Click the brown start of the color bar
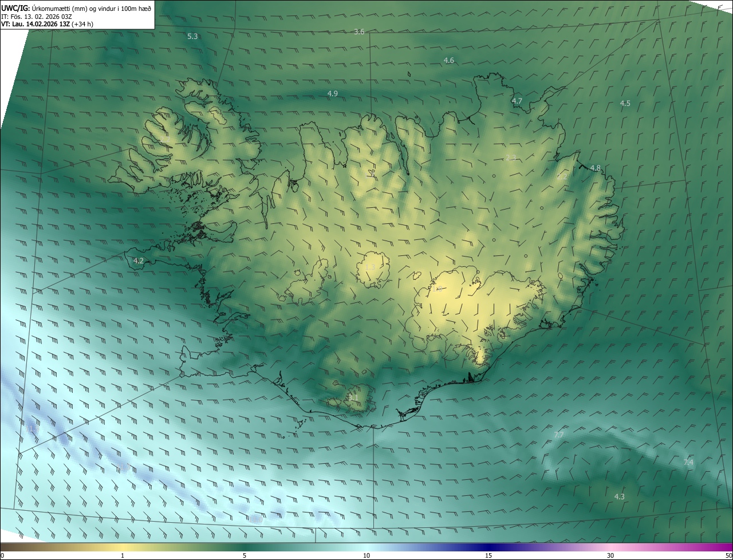Screen dimensions: 733x560 pos(9,547)
